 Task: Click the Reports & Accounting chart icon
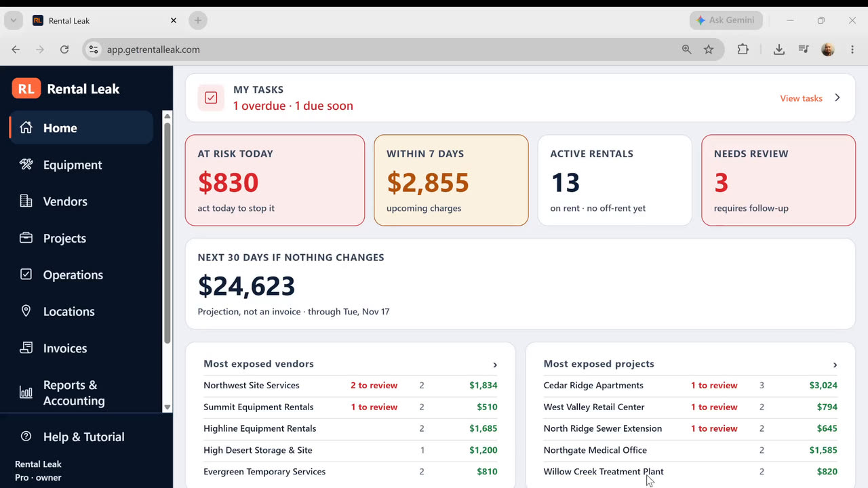click(26, 392)
